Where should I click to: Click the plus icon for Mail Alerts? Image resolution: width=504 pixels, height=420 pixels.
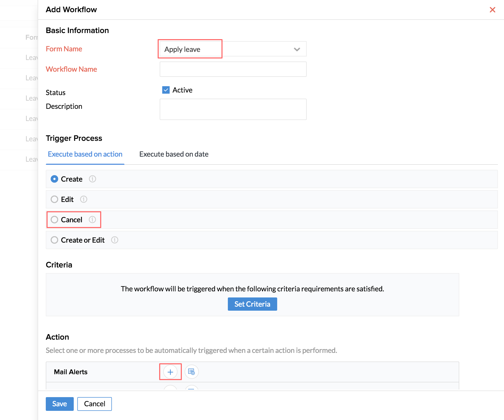[170, 372]
